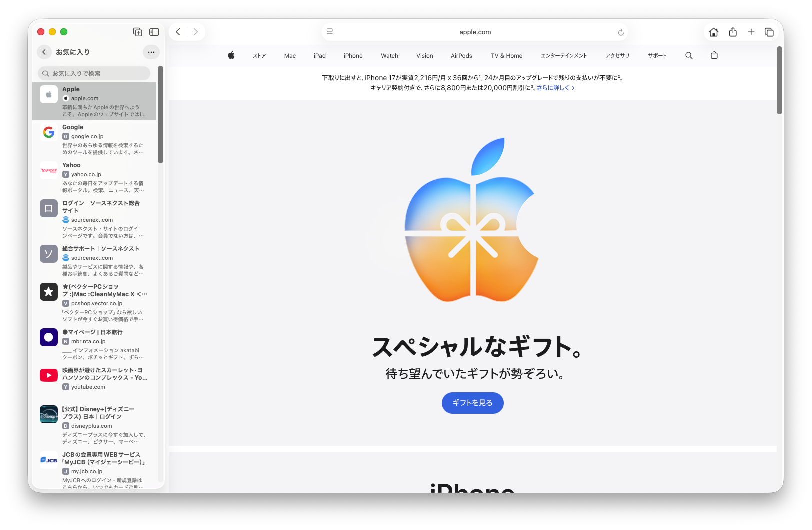Toggle the sidebar visibility button
The image size is (812, 530).
[x=154, y=32]
